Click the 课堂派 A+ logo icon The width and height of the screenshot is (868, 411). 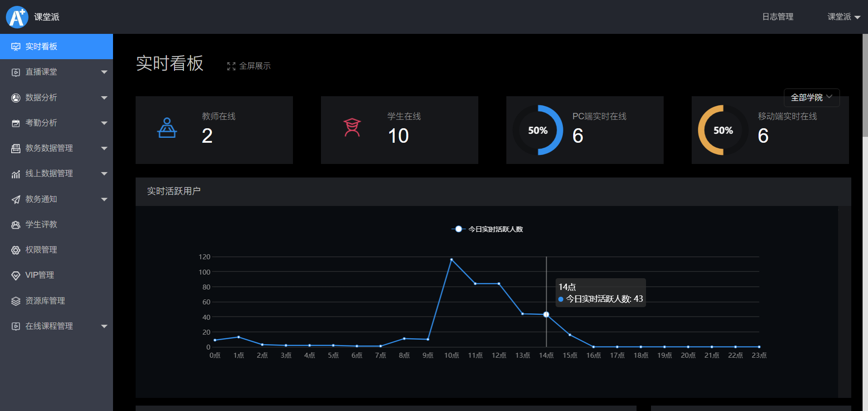(x=17, y=17)
